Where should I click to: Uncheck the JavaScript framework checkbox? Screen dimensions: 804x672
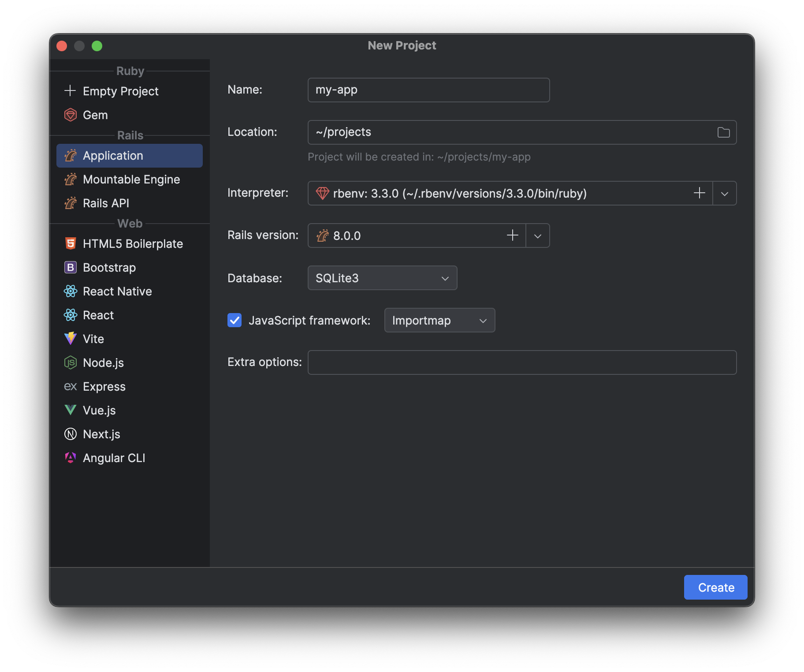click(234, 320)
